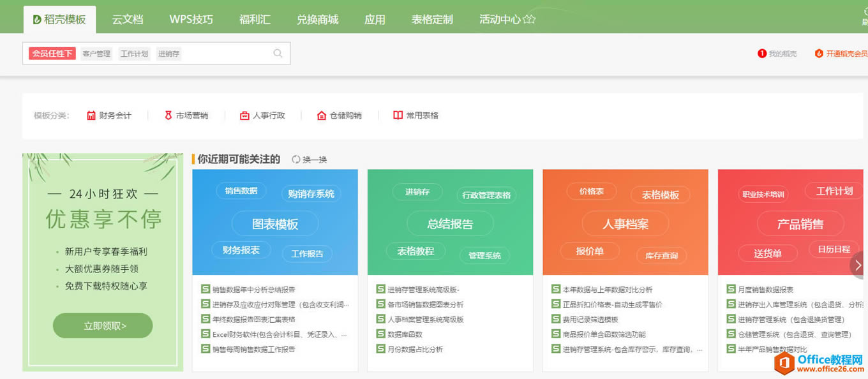Click the 我的稻壳 link
Screen dimensions: 868x379
[782, 54]
